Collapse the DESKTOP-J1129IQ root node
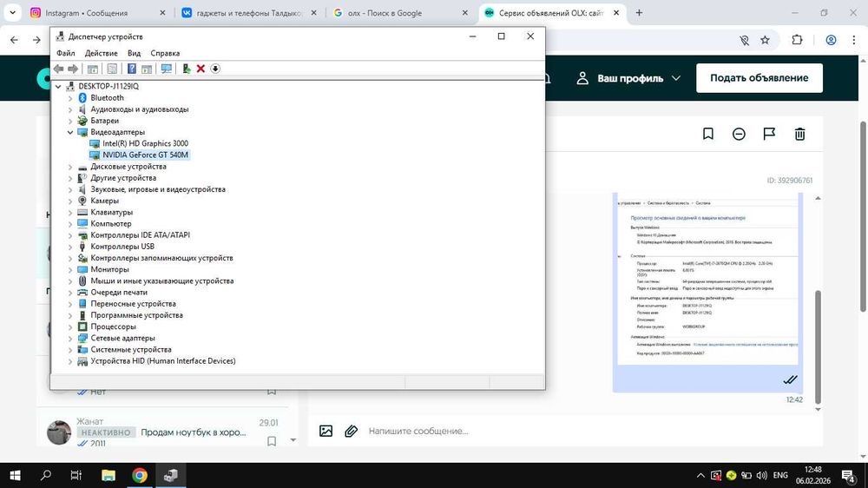The height and width of the screenshot is (488, 868). click(x=58, y=87)
